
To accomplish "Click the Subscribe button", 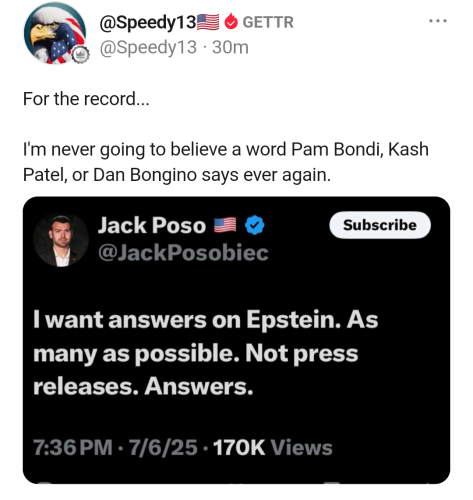I will 380,225.
